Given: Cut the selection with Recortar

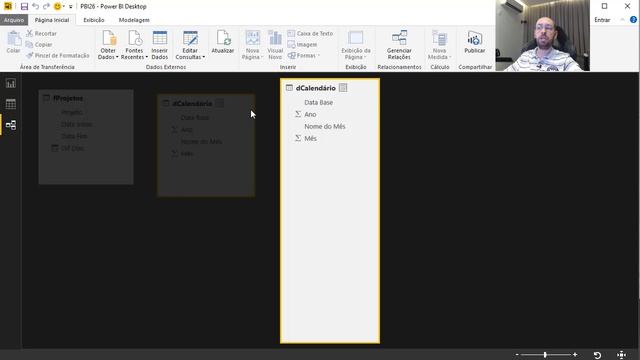Looking at the screenshot, I should (x=42, y=33).
